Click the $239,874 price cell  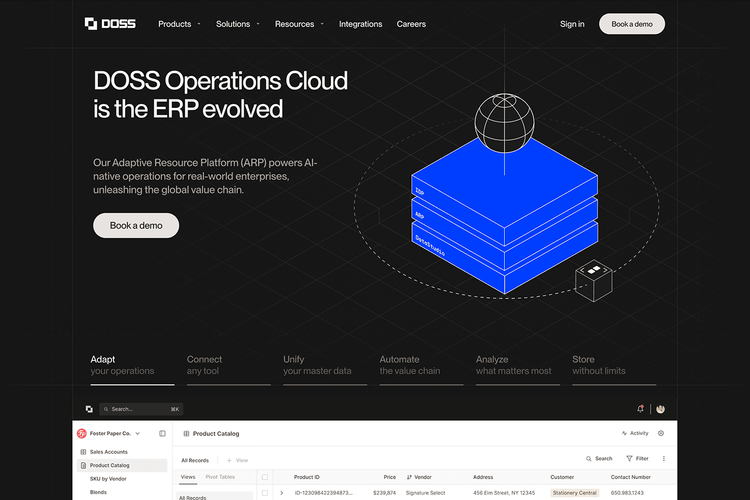(x=385, y=493)
